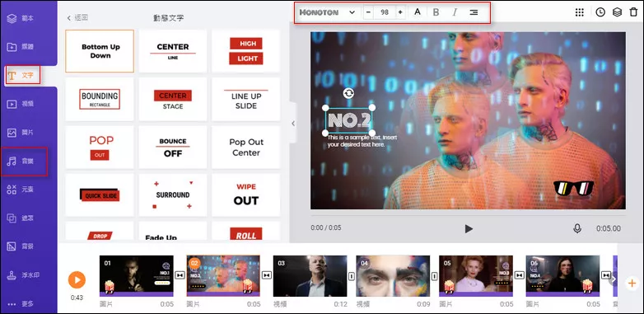Choose the Quick Slide text style
The width and height of the screenshot is (644, 314).
pos(100,194)
